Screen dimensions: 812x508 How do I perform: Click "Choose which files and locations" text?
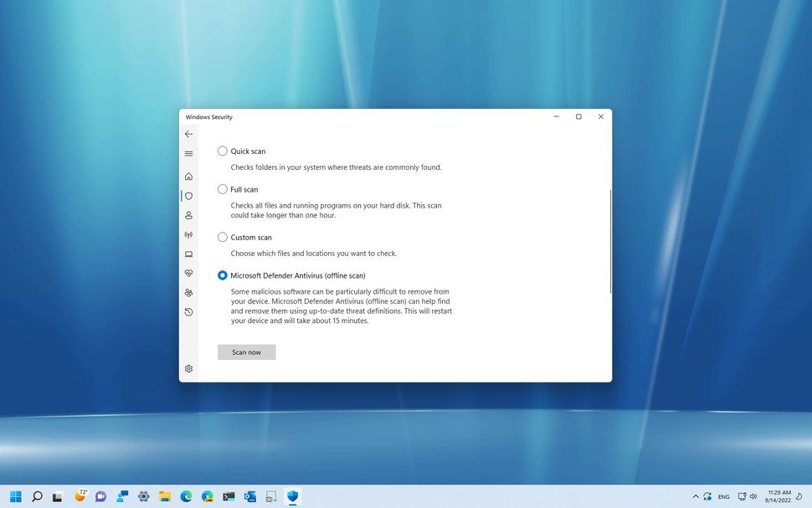coord(314,254)
